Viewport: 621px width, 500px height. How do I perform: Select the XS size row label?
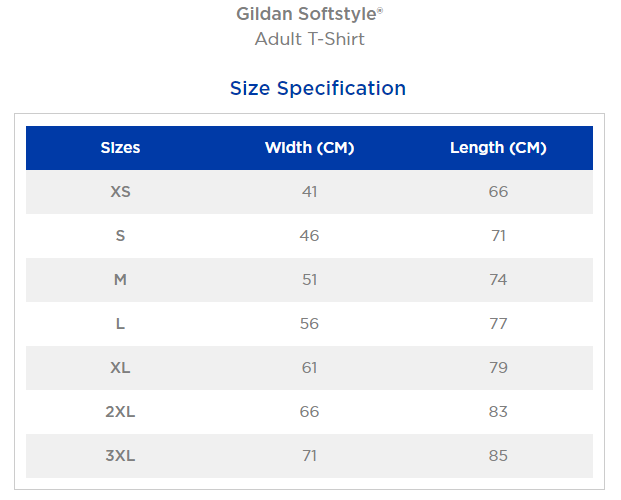pos(120,192)
